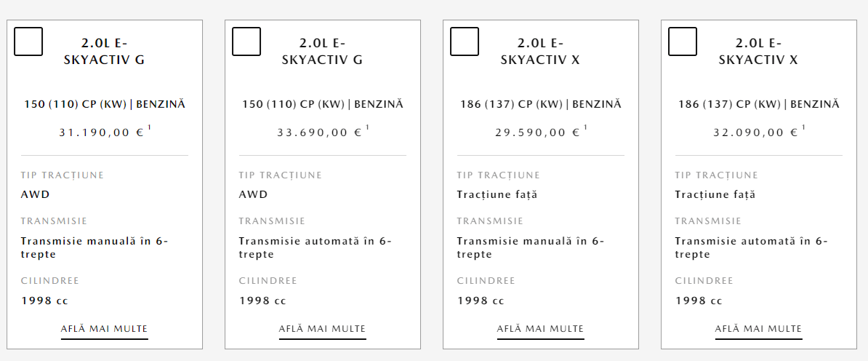Click Tracțiune față on 29.590,00 € card
Screen dimensions: 868x361
(x=497, y=194)
